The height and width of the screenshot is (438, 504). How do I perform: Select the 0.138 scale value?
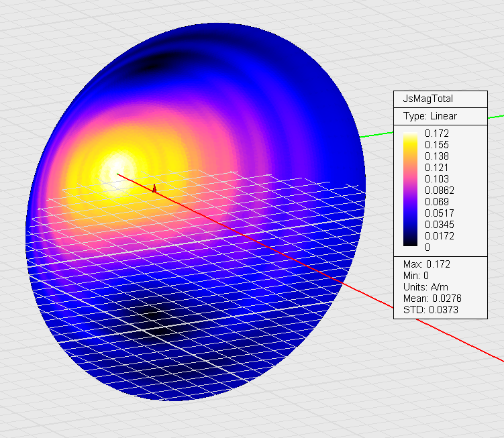pos(436,156)
